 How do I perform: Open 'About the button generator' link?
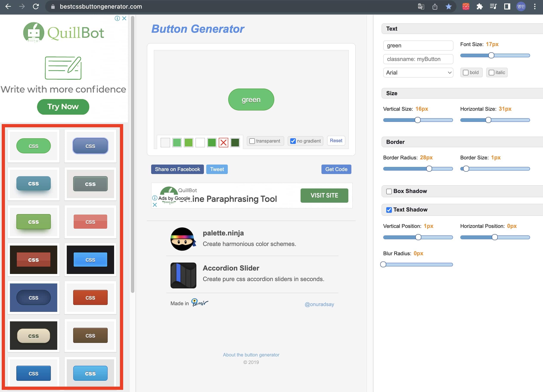point(251,355)
